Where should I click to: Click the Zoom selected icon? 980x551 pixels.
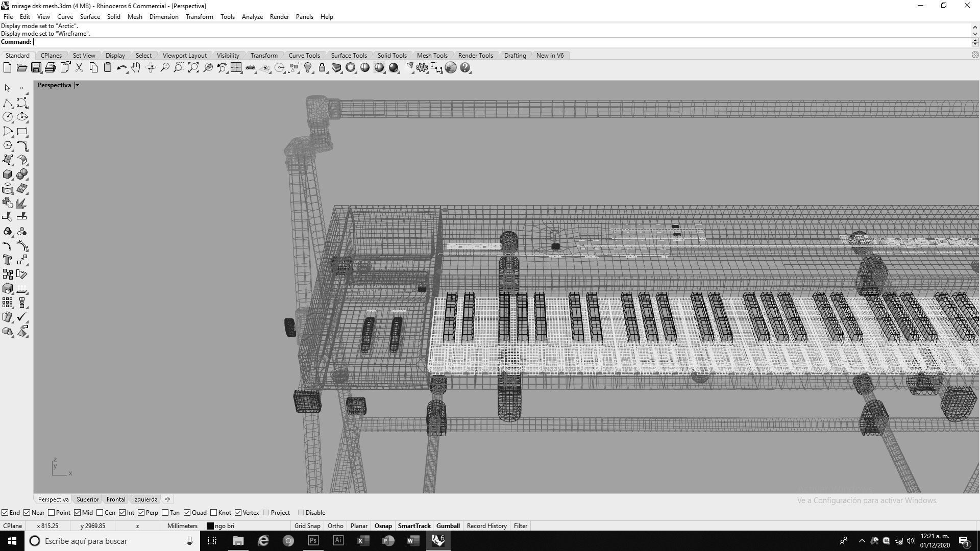coord(208,67)
